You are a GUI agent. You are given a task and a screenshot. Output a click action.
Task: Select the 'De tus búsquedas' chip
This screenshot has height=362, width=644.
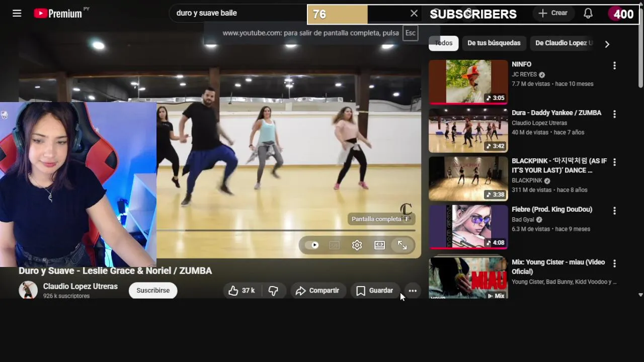click(x=494, y=43)
